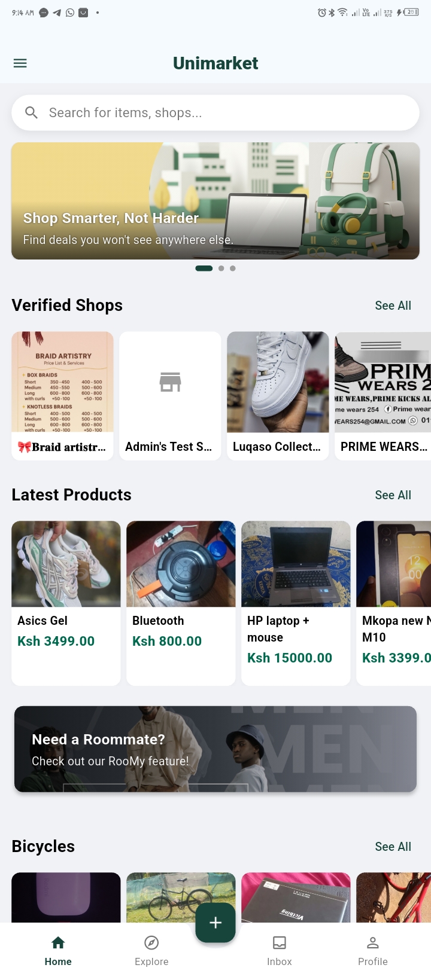Open the RooMy roommate feature banner
Screen dimensions: 431x980
(x=215, y=749)
